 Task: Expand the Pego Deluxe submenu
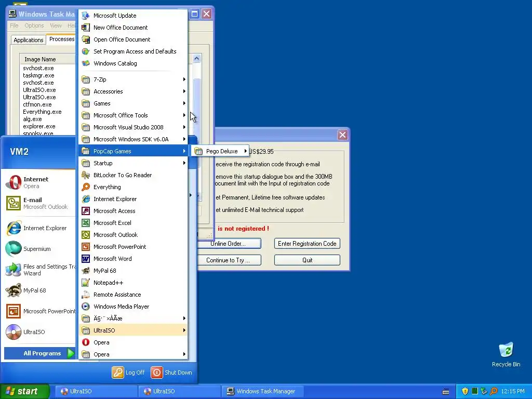[220, 151]
